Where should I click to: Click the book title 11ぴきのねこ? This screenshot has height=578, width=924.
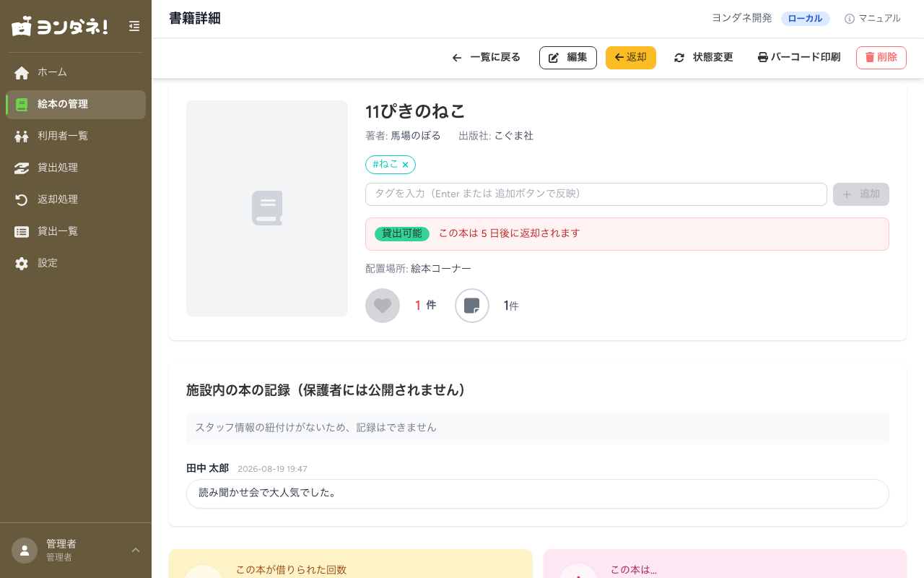(416, 111)
